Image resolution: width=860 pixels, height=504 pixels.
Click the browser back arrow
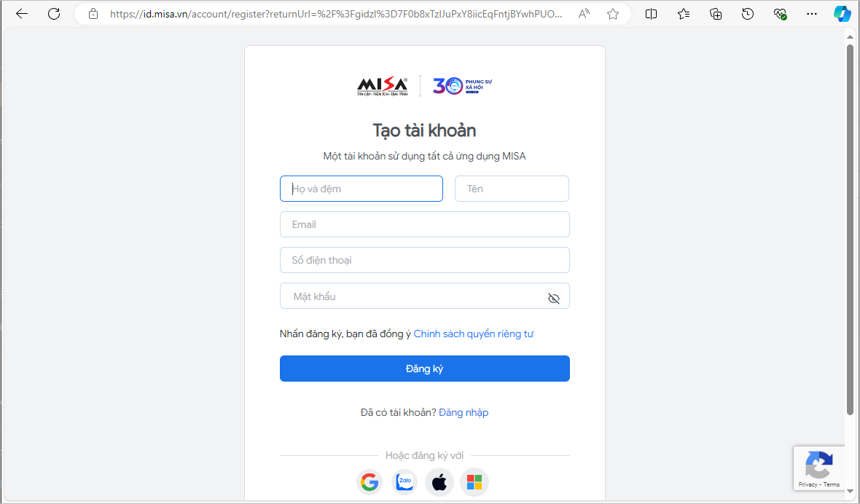click(22, 15)
